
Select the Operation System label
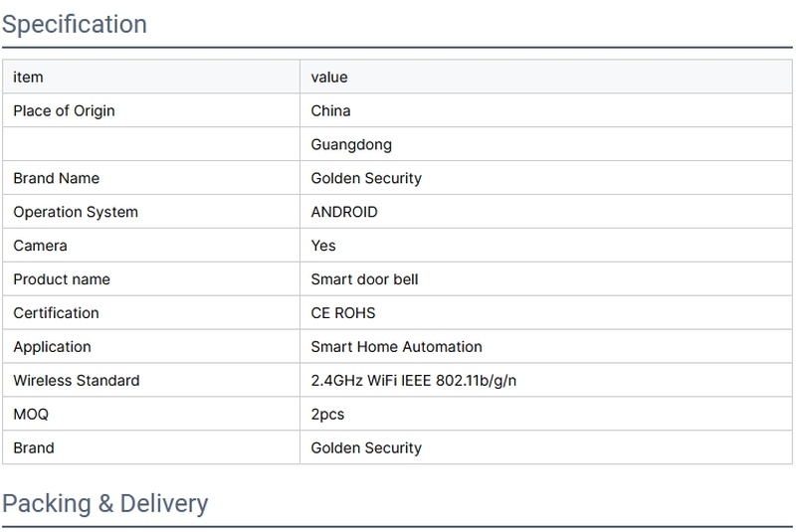coord(76,212)
